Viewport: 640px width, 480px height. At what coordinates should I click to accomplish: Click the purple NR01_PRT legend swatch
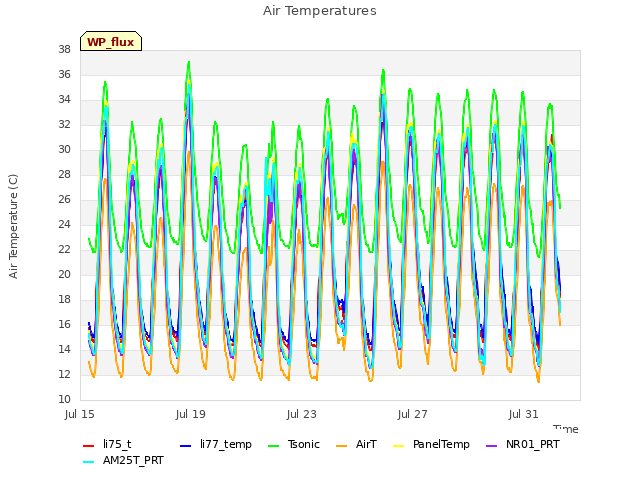pyautogui.click(x=492, y=446)
